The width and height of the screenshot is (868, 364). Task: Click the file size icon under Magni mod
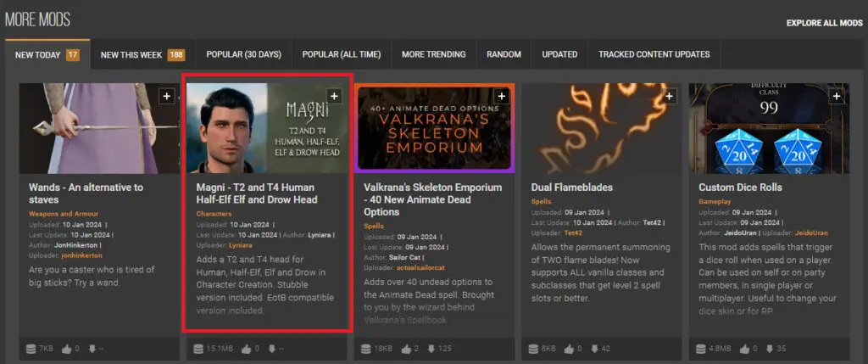(x=199, y=348)
